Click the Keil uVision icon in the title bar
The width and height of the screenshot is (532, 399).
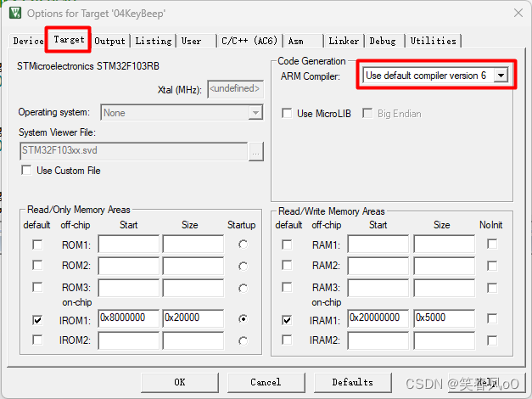pos(15,14)
